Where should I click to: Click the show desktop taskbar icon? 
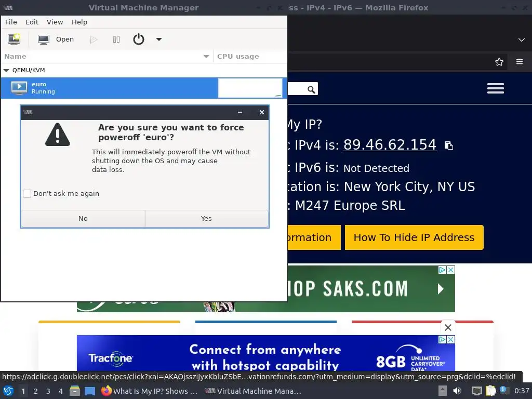(x=90, y=391)
